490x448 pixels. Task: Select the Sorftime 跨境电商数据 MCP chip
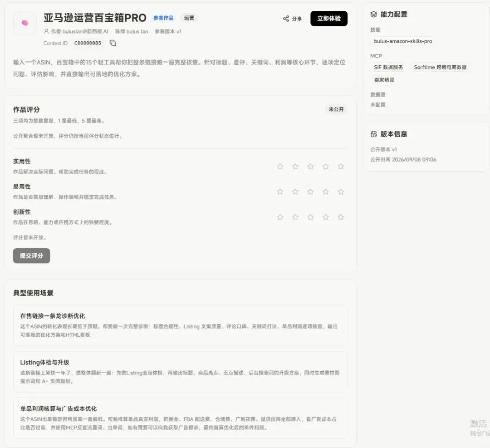[440, 67]
